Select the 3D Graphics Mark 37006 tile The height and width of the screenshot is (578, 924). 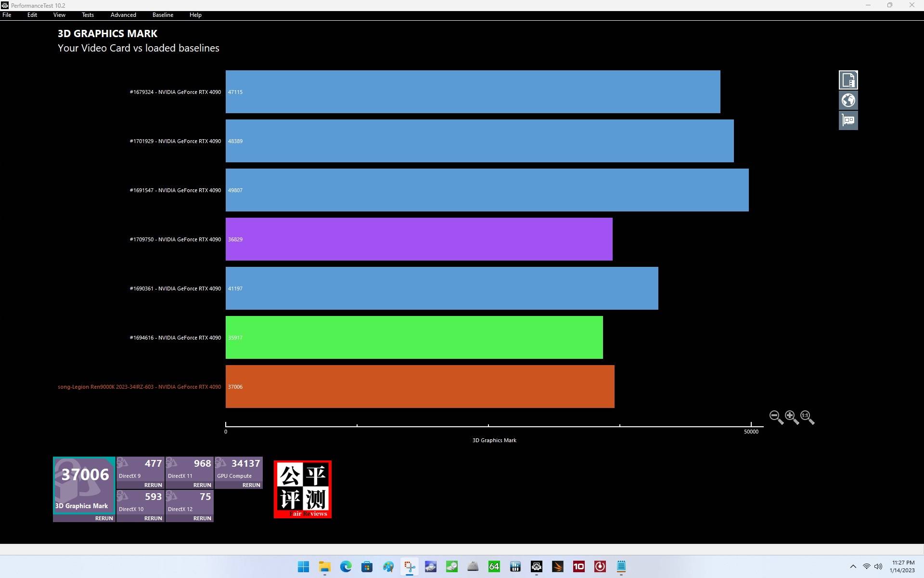pos(84,485)
